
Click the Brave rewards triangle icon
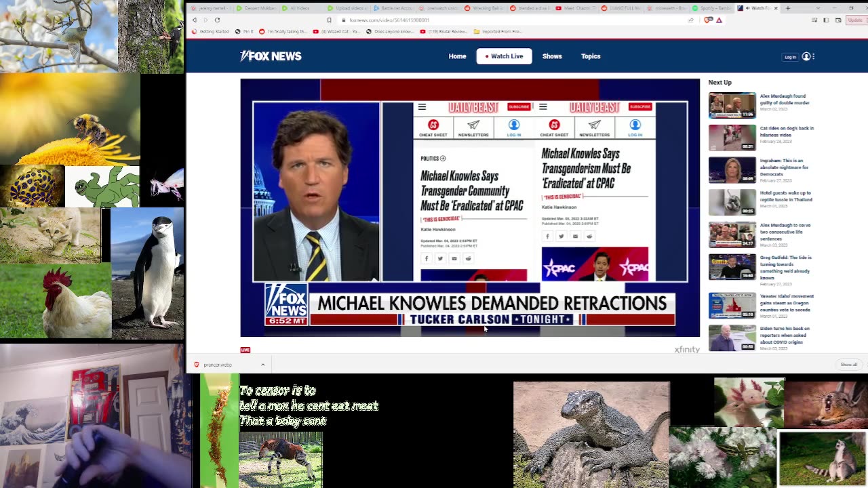719,20
